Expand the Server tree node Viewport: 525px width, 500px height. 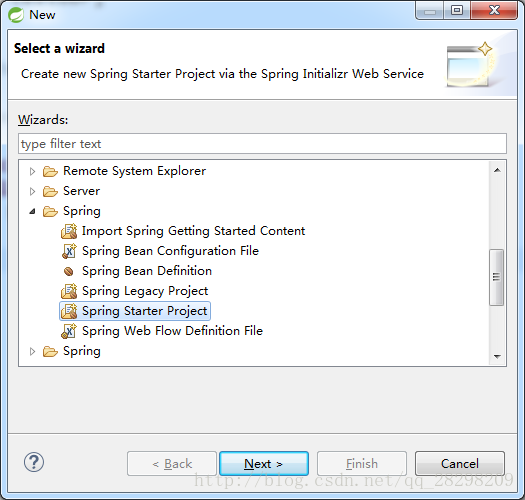pyautogui.click(x=32, y=192)
